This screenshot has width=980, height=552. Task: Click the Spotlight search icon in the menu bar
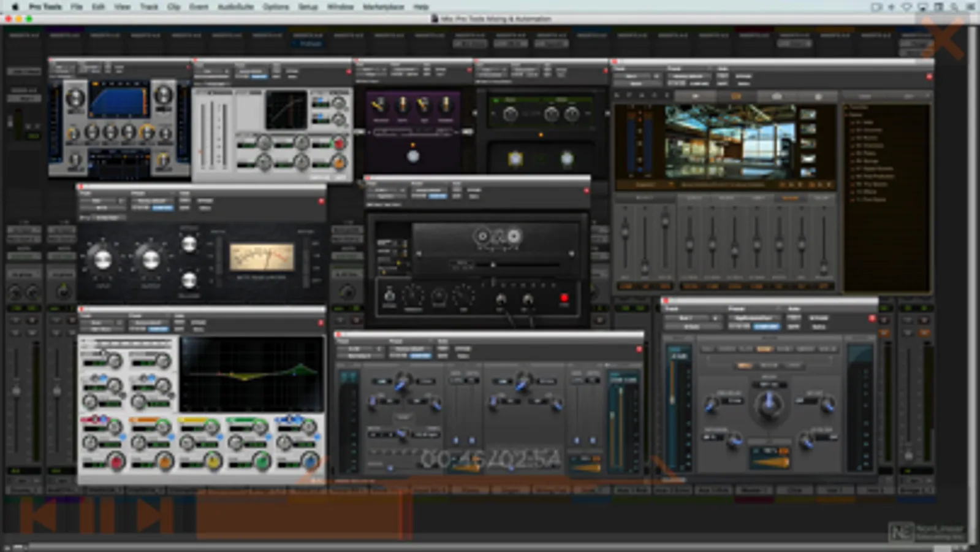(x=954, y=7)
